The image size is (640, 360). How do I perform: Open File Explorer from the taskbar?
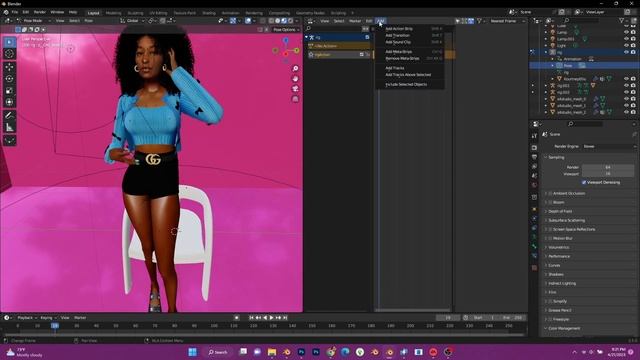[272, 352]
